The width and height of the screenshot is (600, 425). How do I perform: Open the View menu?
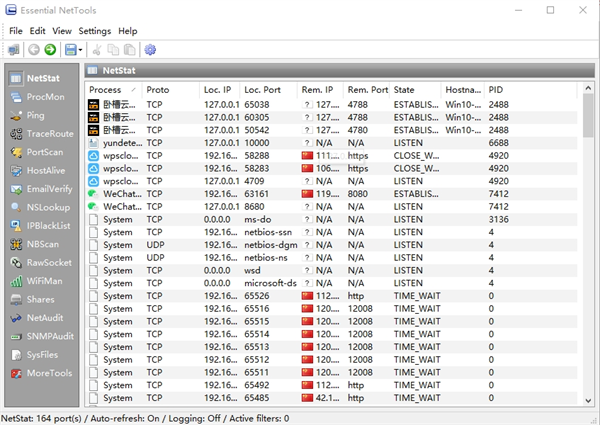pyautogui.click(x=62, y=31)
